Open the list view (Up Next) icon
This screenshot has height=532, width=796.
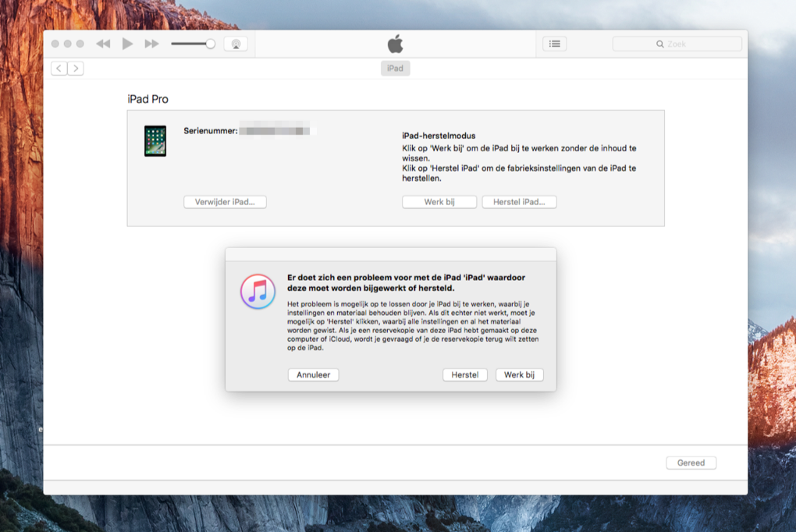(554, 44)
